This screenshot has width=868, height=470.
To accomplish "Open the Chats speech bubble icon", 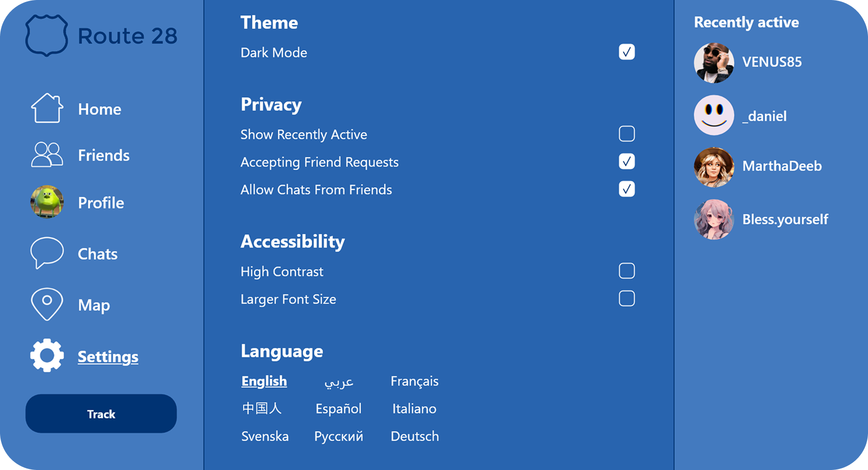I will 47,252.
